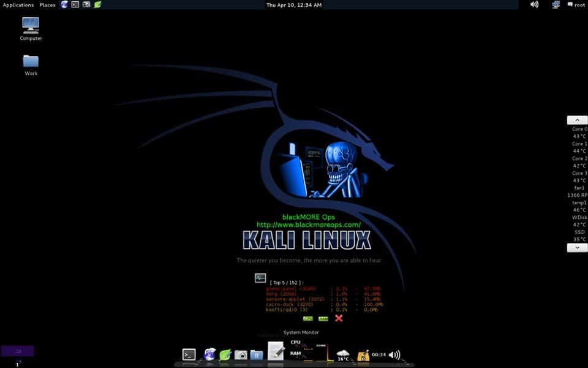The height and width of the screenshot is (368, 588).
Task: Select the Computer desktop icon
Action: pos(31,29)
